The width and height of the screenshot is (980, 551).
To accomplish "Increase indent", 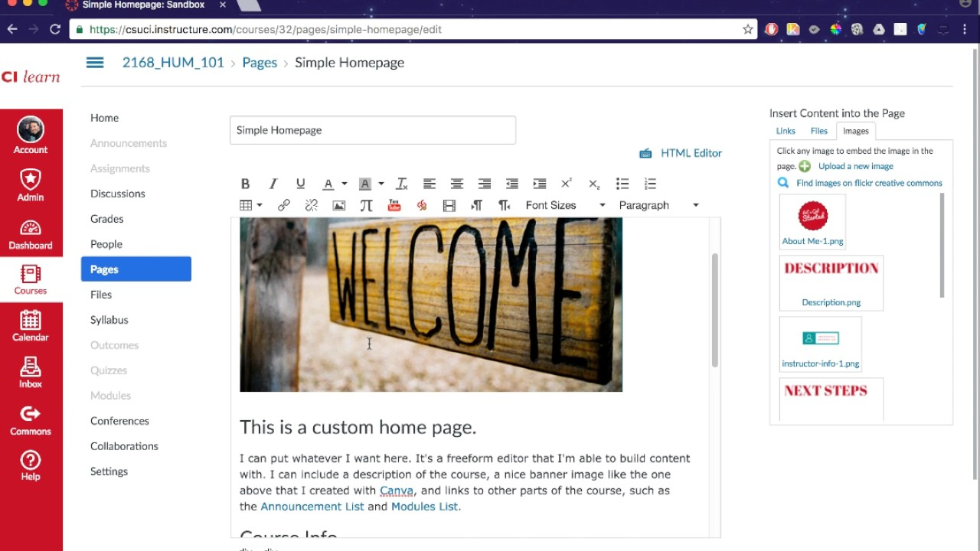I will (x=539, y=184).
